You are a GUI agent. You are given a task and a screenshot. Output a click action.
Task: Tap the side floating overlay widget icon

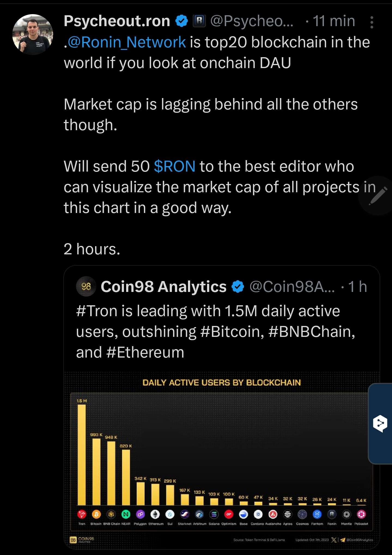coord(380,423)
